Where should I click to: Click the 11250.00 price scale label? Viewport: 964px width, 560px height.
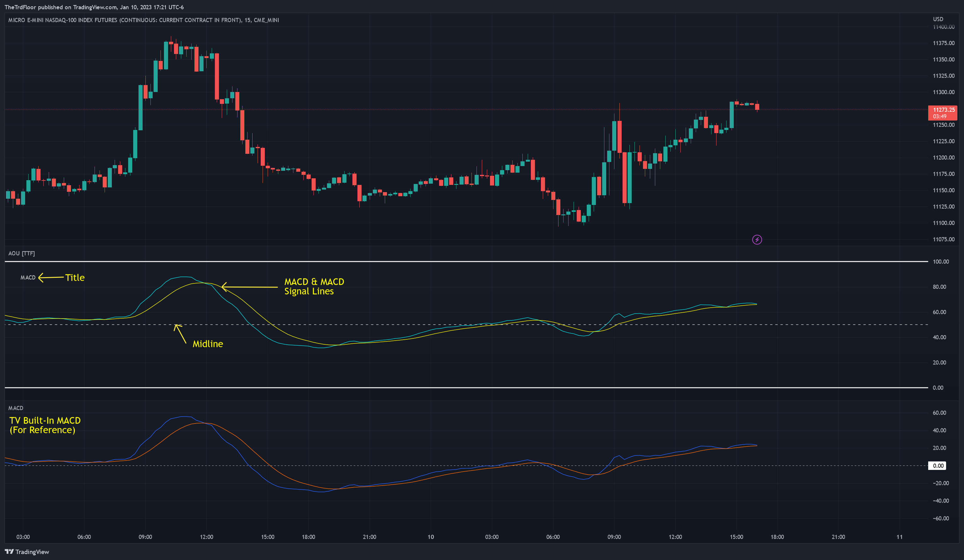click(944, 125)
